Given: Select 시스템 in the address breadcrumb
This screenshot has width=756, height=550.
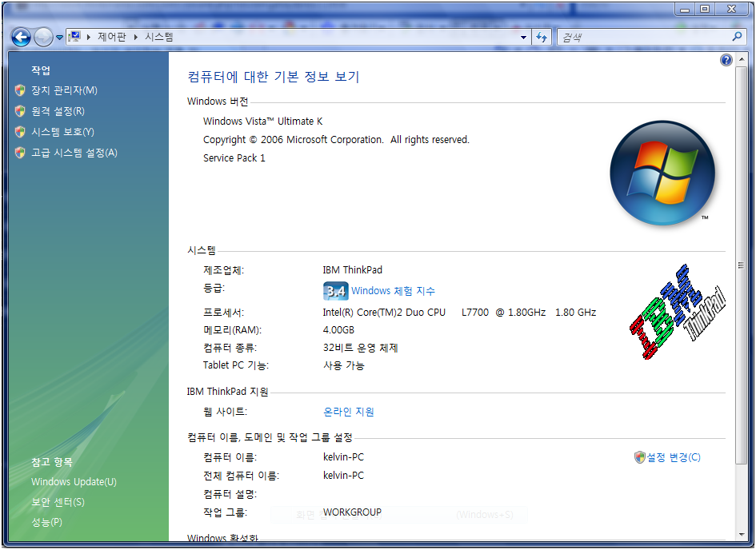Looking at the screenshot, I should point(158,37).
